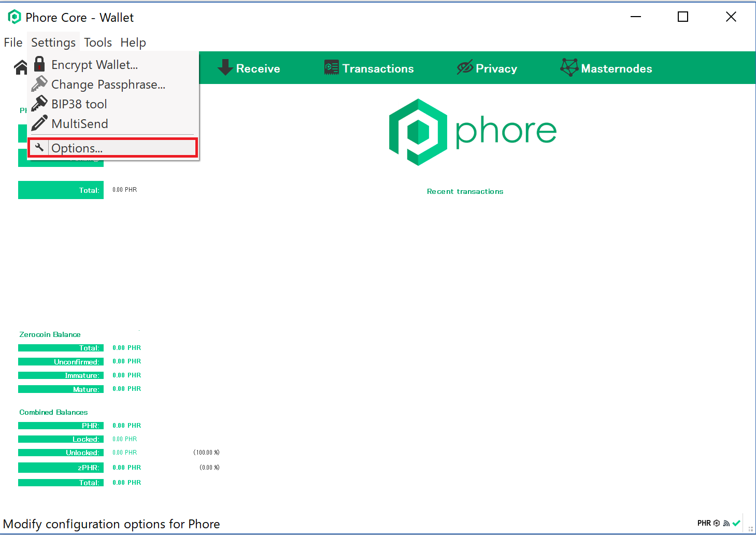Viewport: 756px width, 535px height.
Task: Click the PHR unit selector in status bar
Action: click(x=704, y=523)
